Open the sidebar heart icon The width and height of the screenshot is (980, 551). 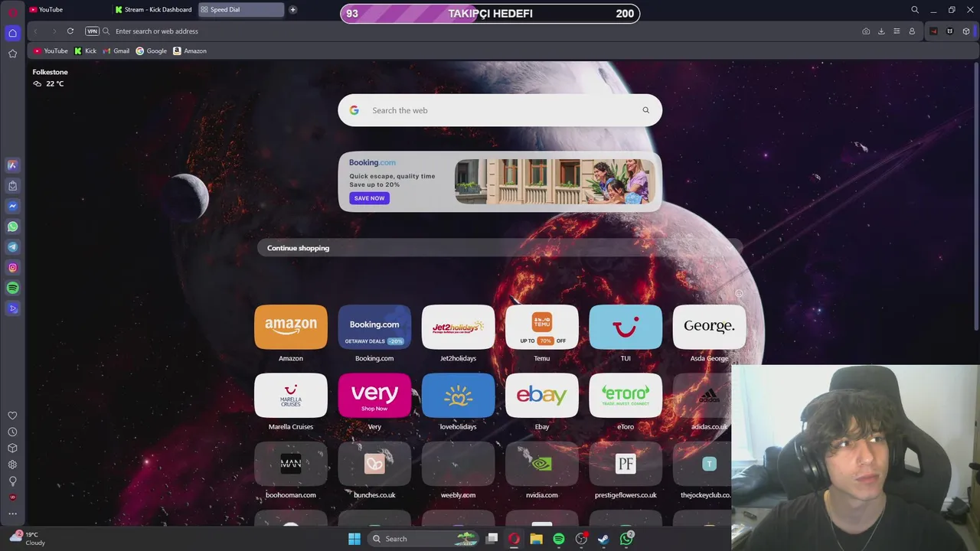point(12,416)
